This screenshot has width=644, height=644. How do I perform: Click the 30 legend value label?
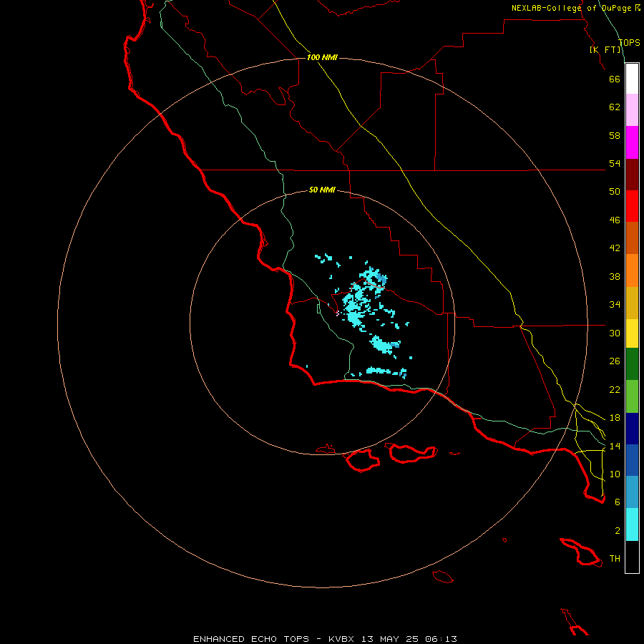pyautogui.click(x=615, y=333)
